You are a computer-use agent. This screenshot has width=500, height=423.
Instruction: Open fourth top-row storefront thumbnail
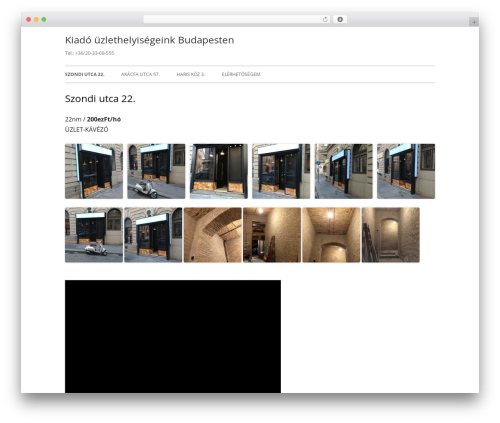pos(281,171)
